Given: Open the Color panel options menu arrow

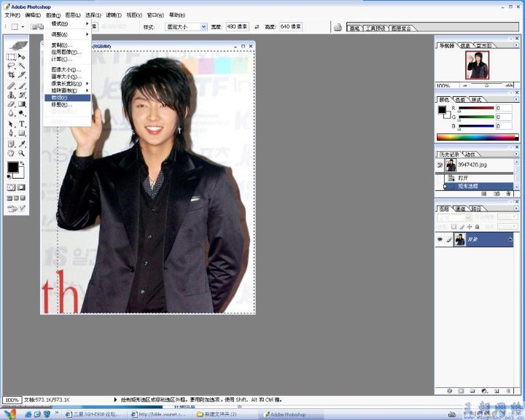Looking at the screenshot, I should click(516, 99).
